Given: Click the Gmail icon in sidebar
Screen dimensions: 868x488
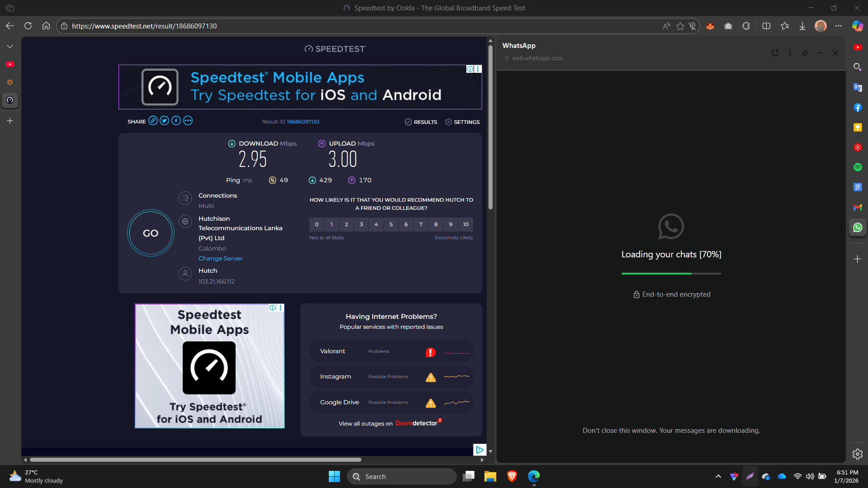Looking at the screenshot, I should 858,207.
